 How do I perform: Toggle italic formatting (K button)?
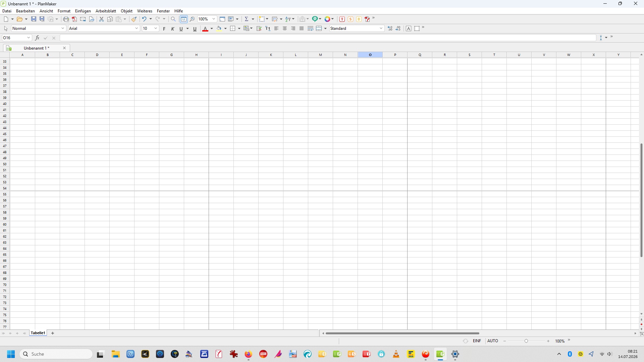click(173, 28)
